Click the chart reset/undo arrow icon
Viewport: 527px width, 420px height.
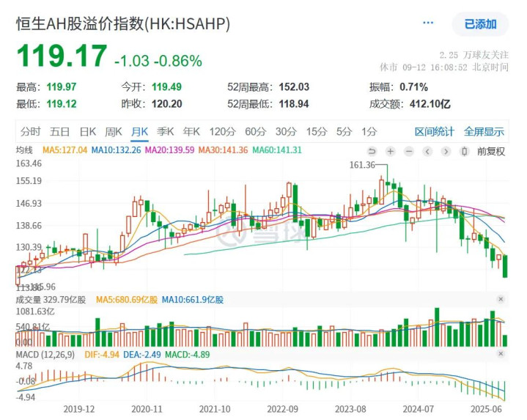(x=372, y=152)
